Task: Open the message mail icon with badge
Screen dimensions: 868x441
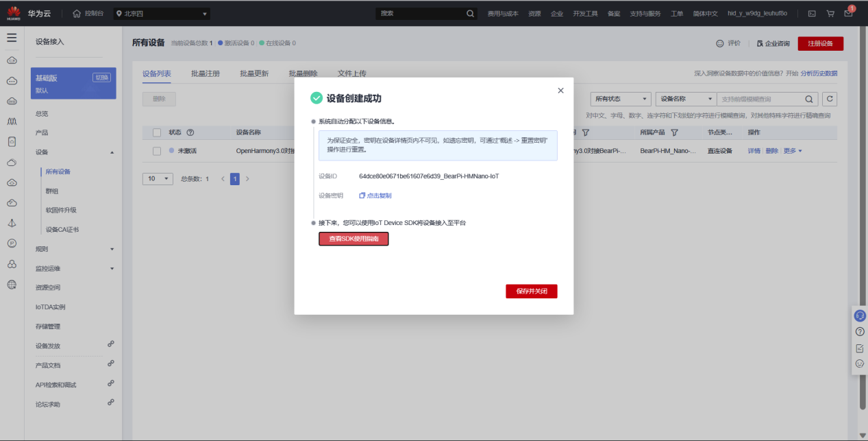Action: click(x=849, y=12)
